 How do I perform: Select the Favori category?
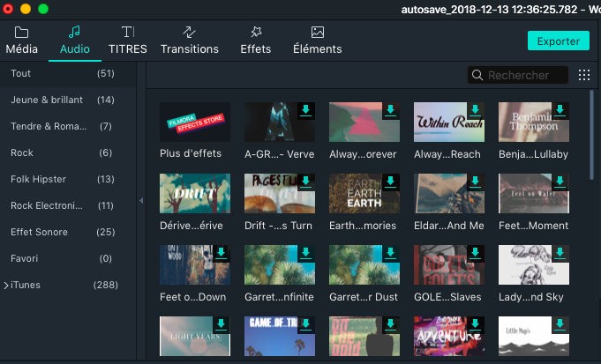pos(68,258)
